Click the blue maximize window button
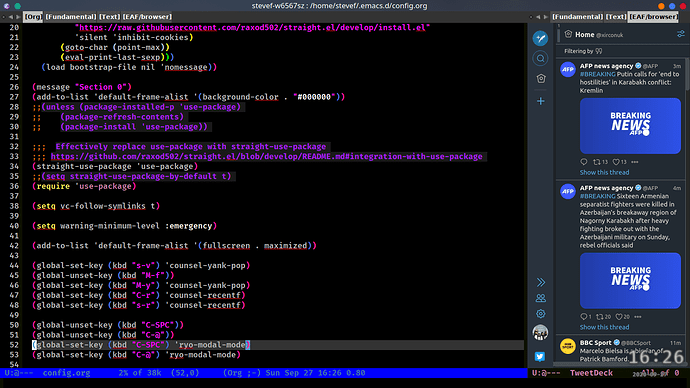The image size is (690, 388). (672, 6)
